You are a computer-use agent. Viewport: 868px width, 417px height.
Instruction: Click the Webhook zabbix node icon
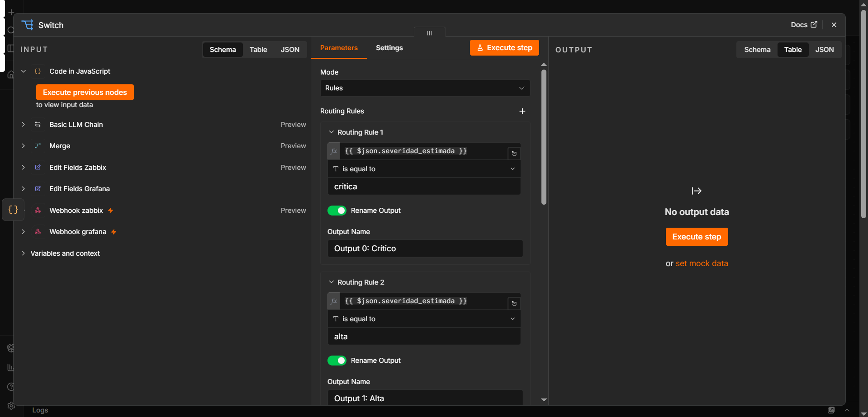38,211
